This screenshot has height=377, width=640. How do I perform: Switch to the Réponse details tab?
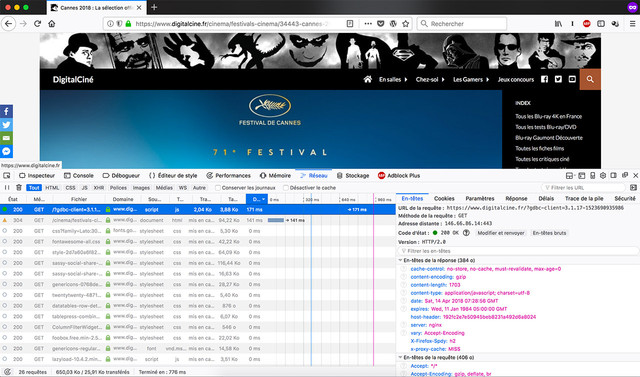(516, 198)
